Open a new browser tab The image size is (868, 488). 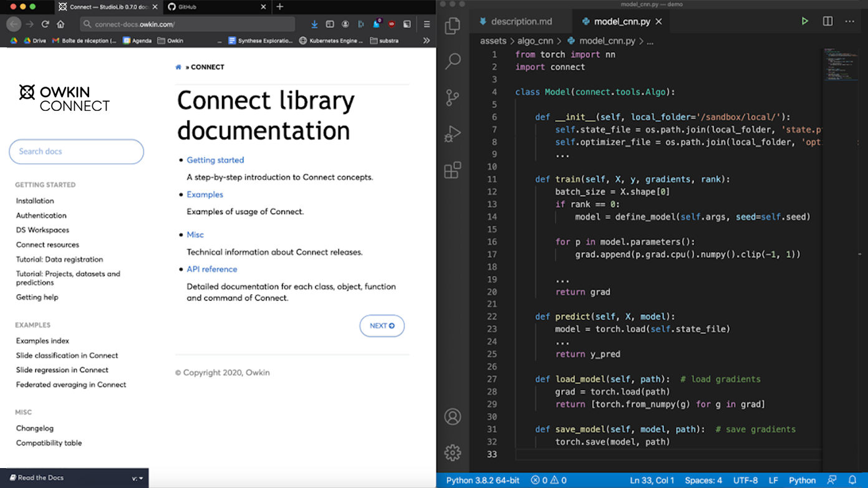[x=279, y=7]
